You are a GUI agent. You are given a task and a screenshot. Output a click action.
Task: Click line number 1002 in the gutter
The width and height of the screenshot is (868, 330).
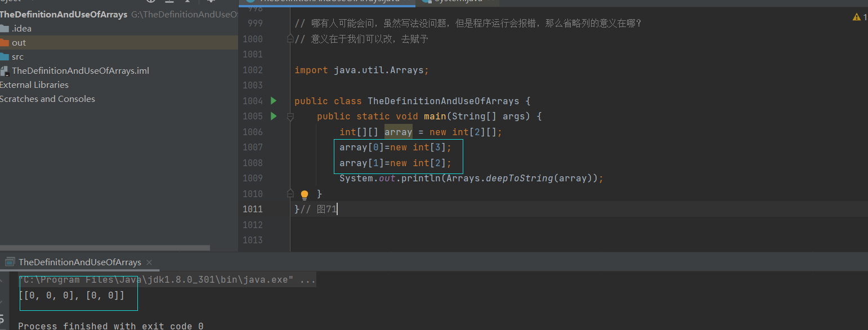tap(253, 70)
